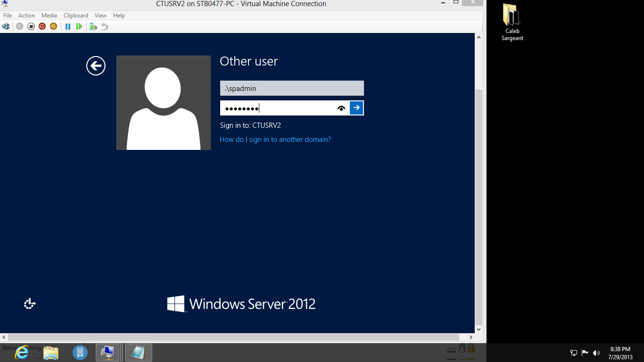Viewport: 644px width, 362px height.
Task: Select the Virtual Machine Connection taskbar button
Action: pyautogui.click(x=108, y=352)
